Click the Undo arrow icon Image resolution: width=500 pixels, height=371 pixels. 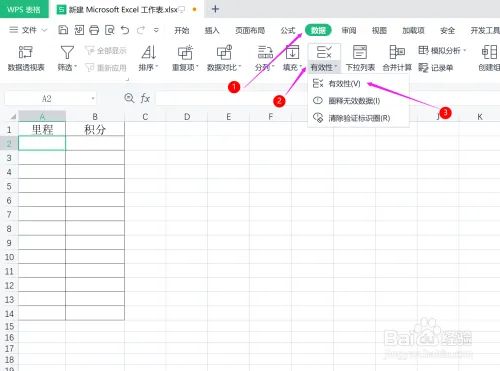coord(125,30)
